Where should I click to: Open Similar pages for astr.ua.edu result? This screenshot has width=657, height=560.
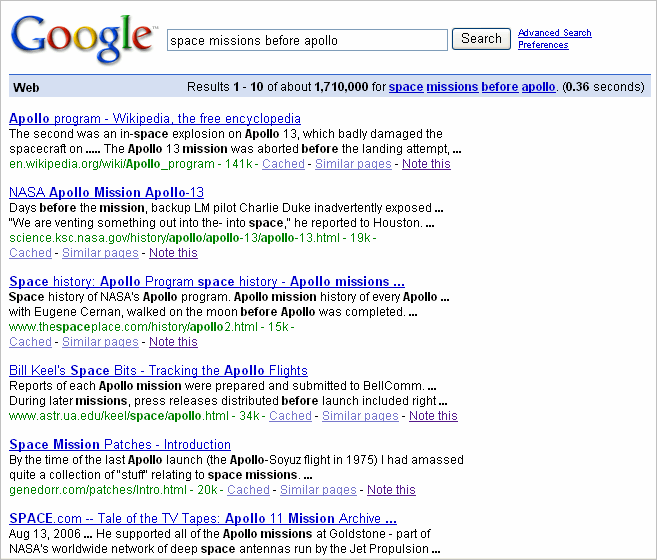(x=360, y=416)
